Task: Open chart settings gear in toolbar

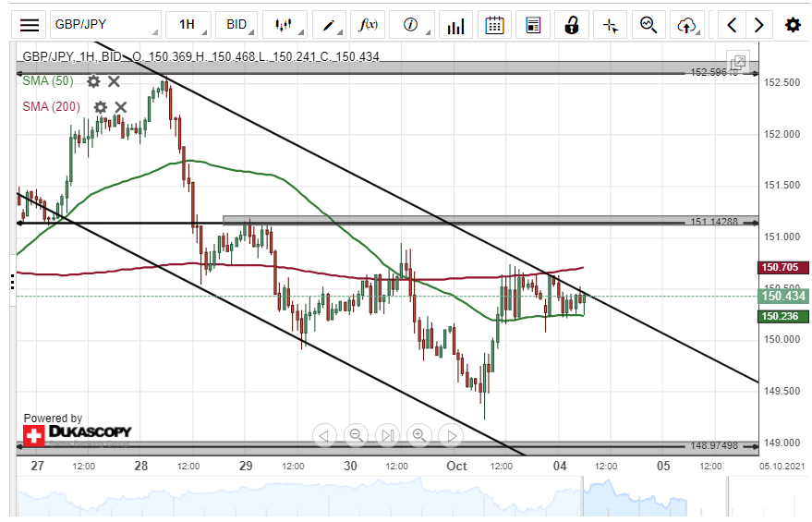Action: pyautogui.click(x=793, y=24)
